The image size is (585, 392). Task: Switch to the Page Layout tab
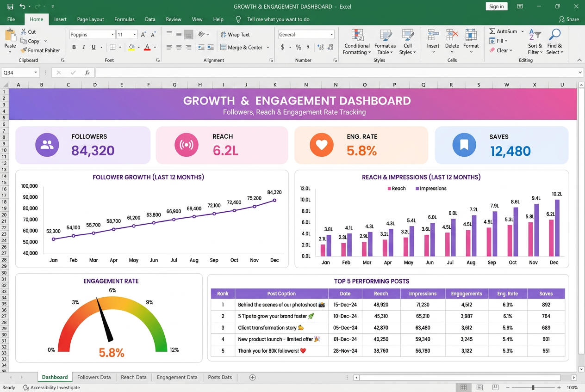pos(90,19)
